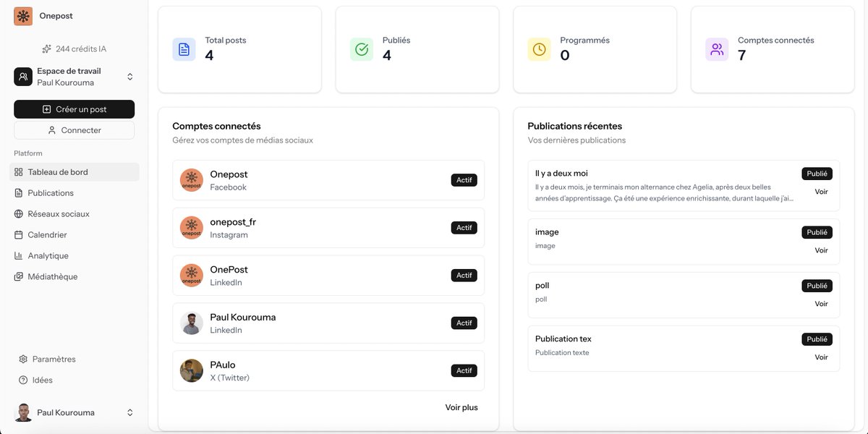Click Voir plus under connected accounts
Screen dimensions: 868x434
coord(461,408)
